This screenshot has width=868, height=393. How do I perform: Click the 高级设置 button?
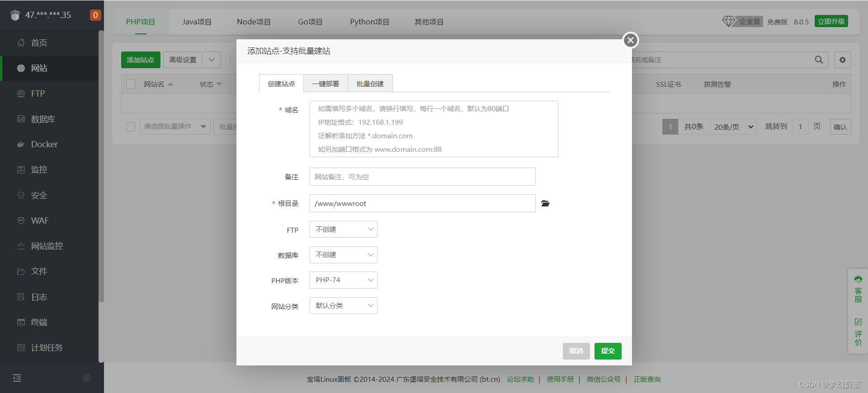[x=183, y=60]
